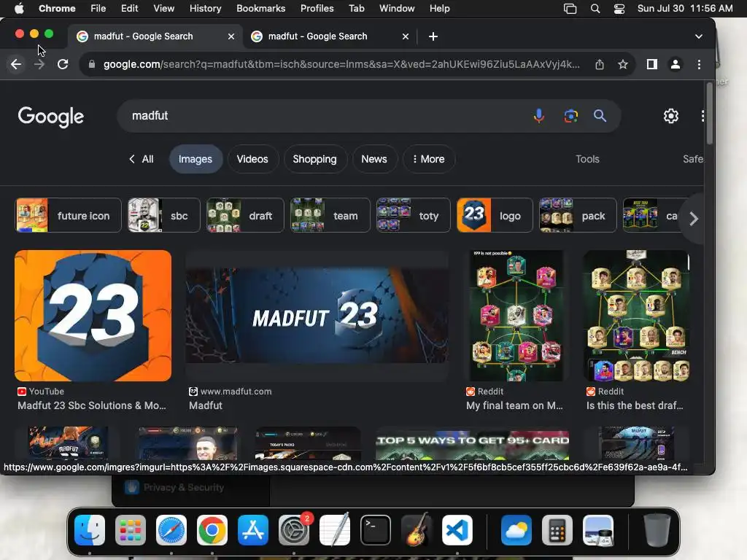Open Terminal from the Dock
Viewport: 747px width, 560px height.
click(376, 530)
